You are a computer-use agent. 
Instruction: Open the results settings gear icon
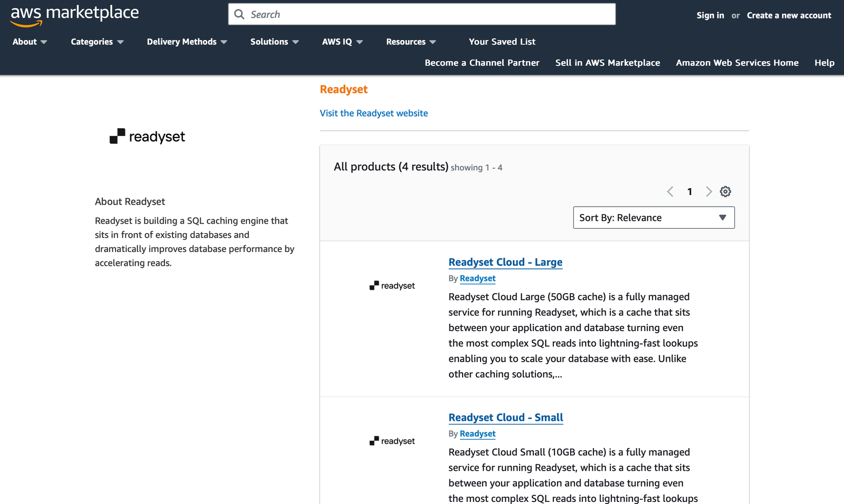coord(725,191)
